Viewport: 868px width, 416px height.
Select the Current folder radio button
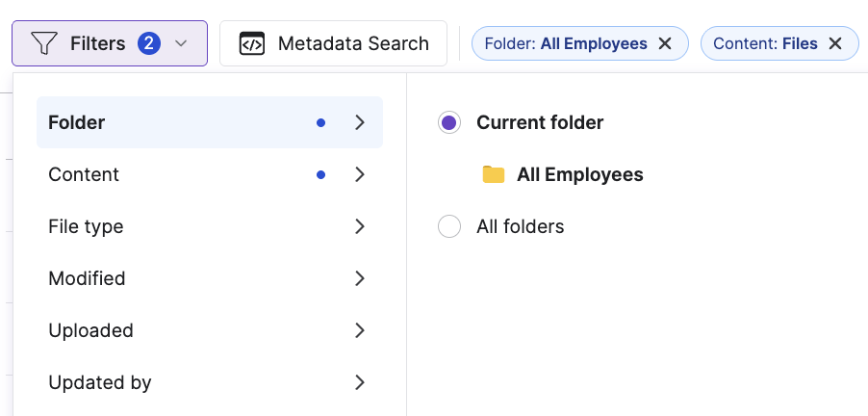pos(449,122)
